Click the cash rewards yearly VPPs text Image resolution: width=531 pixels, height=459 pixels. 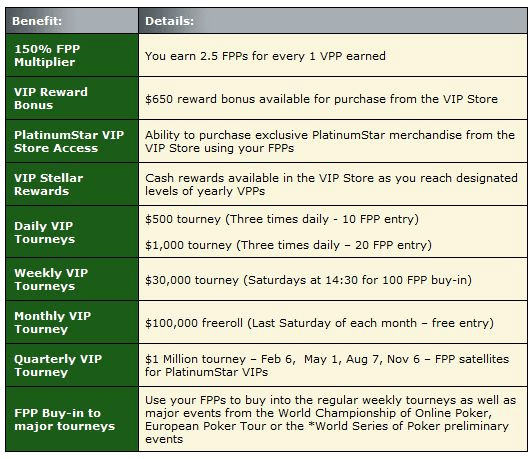(x=331, y=184)
